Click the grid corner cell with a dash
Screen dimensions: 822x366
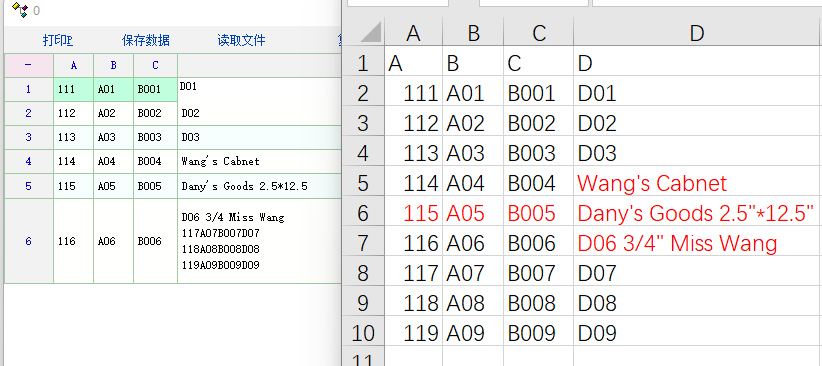(29, 66)
